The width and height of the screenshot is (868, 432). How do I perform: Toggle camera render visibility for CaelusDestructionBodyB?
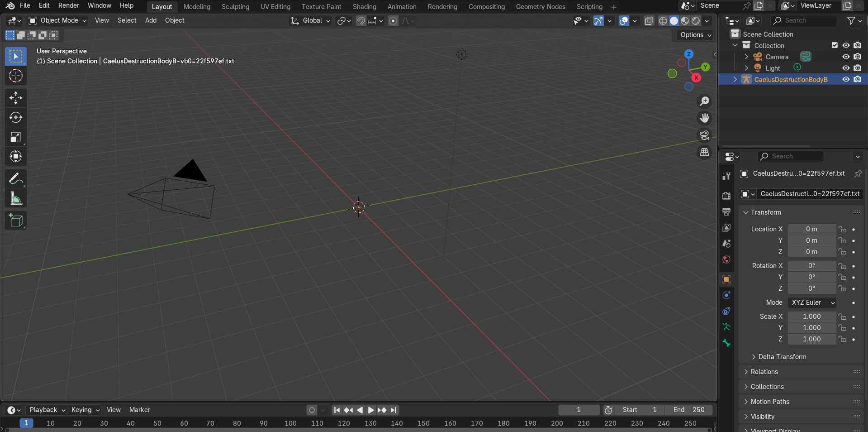point(858,79)
